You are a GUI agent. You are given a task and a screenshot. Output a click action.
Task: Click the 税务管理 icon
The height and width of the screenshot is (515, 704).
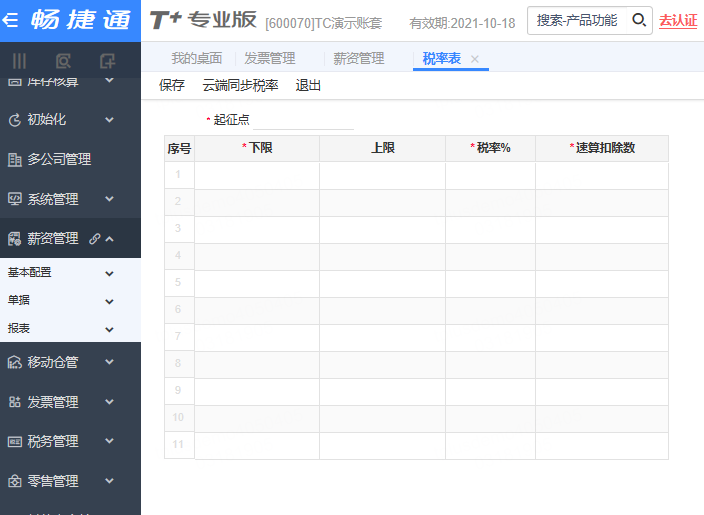(15, 442)
